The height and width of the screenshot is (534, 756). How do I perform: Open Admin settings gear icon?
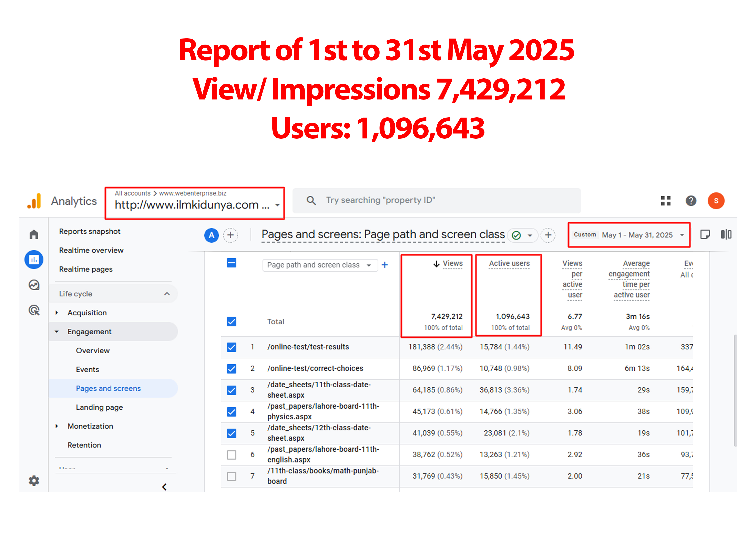click(x=34, y=481)
